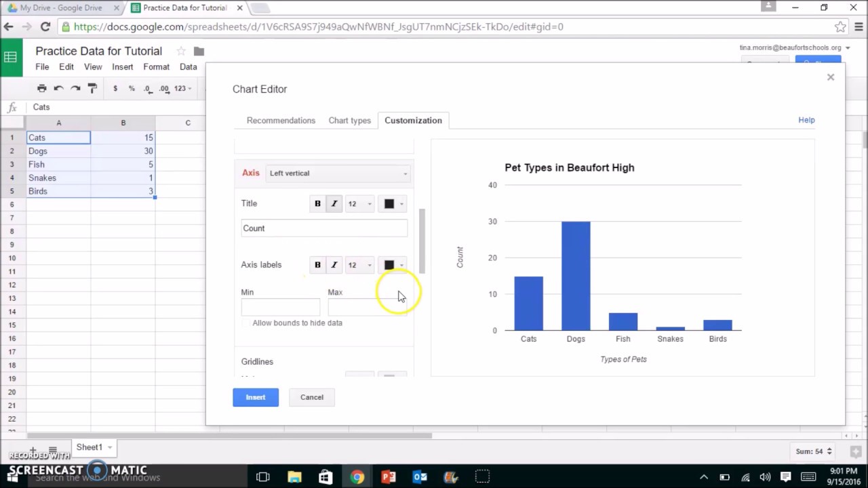The height and width of the screenshot is (488, 868).
Task: Open PowerPoint from the taskbar
Action: click(x=389, y=477)
